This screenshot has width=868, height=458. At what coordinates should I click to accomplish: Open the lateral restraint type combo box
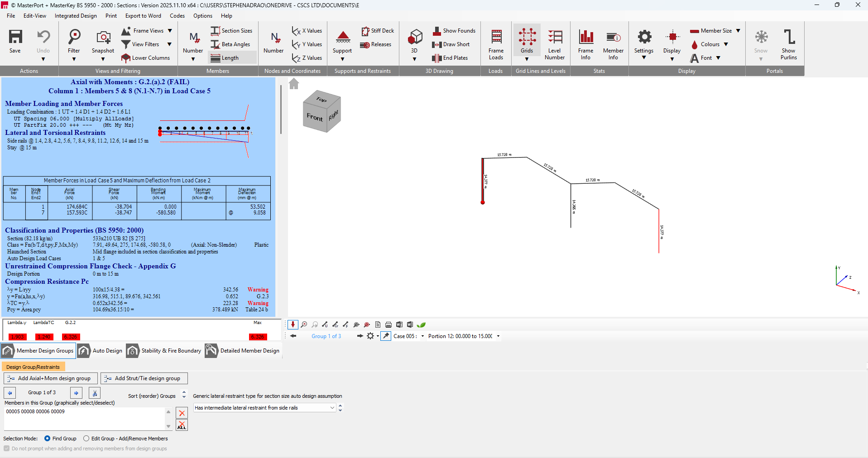point(264,408)
